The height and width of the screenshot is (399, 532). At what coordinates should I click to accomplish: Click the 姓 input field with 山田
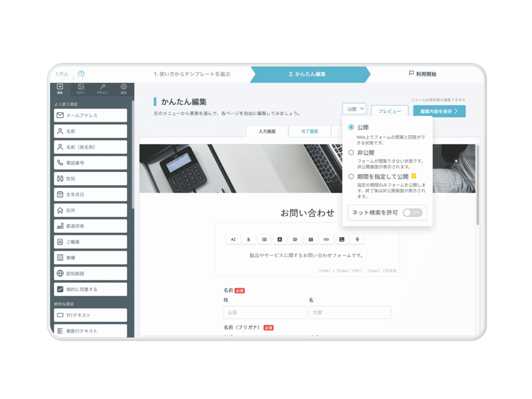click(265, 313)
